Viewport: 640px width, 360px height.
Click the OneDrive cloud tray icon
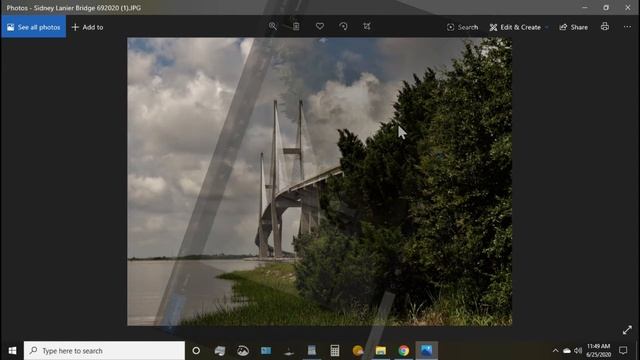tap(567, 351)
